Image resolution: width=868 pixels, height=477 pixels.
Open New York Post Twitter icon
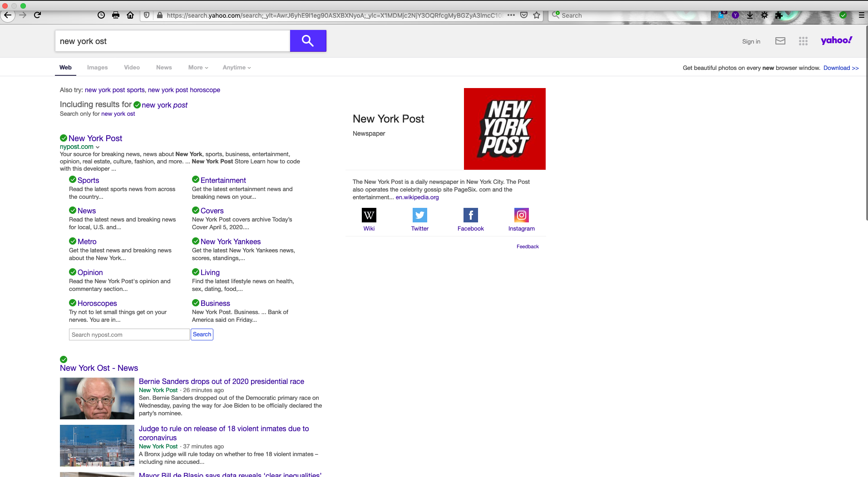(x=420, y=215)
